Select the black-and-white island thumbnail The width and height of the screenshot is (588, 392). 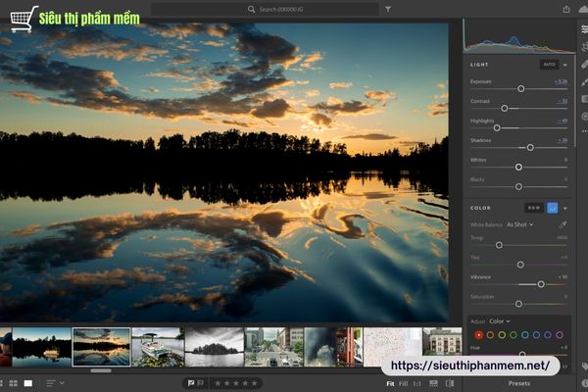click(x=214, y=347)
